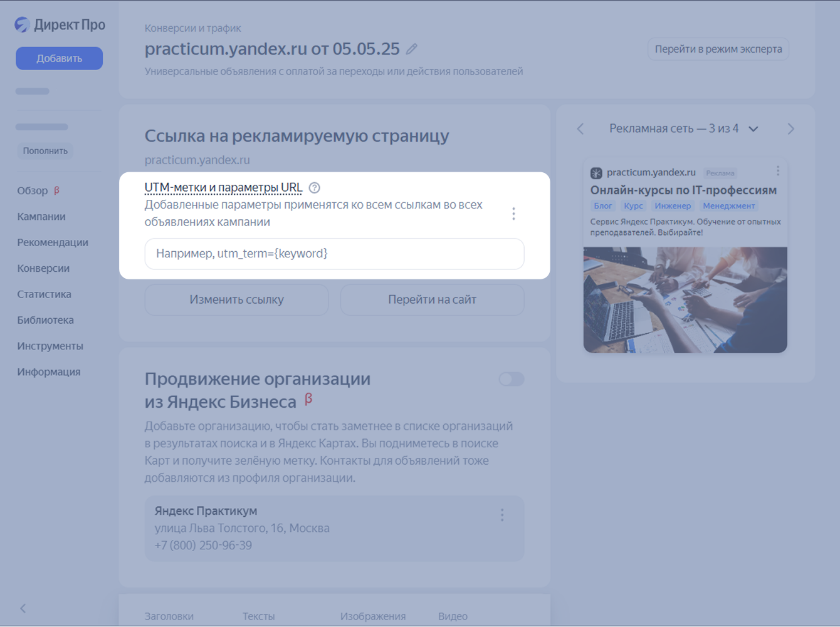The image size is (840, 627).
Task: Click ad headline Онлайн-курсы по IT-профессиям
Action: (683, 190)
